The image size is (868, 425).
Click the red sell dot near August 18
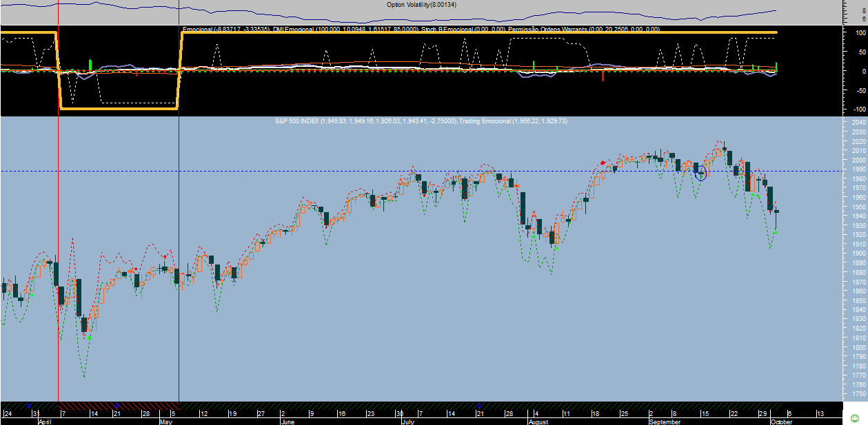[x=603, y=163]
